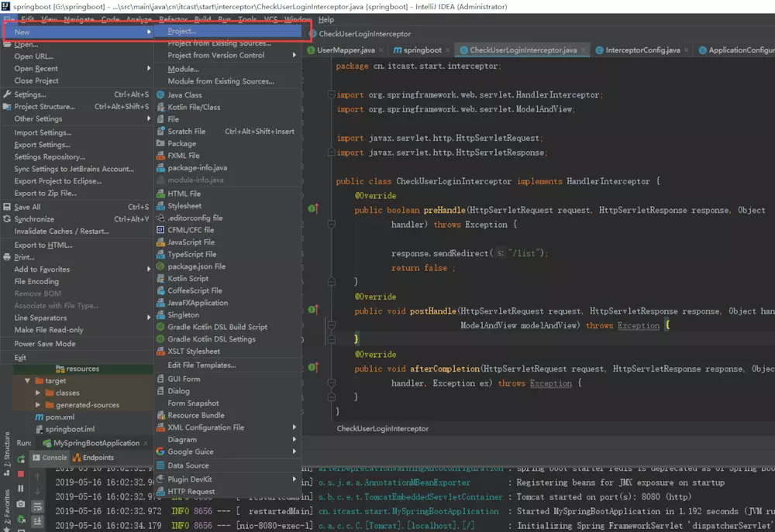Click the HTML File icon

pos(160,194)
